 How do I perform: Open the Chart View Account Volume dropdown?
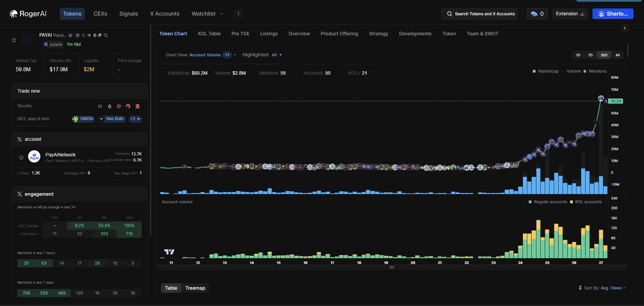click(x=201, y=55)
